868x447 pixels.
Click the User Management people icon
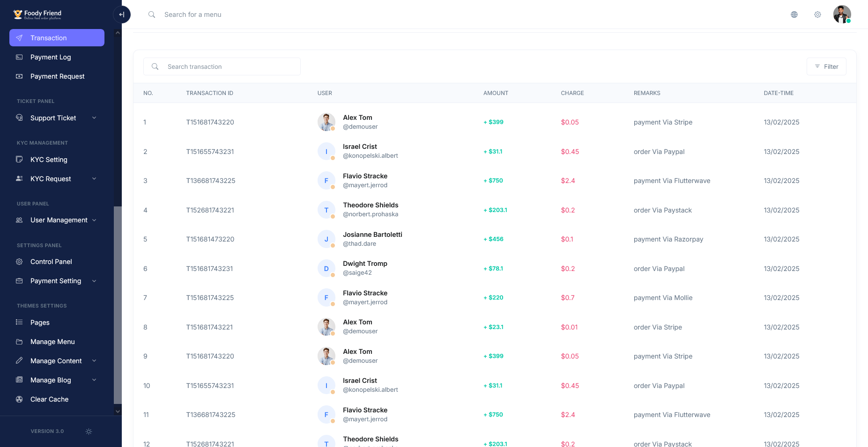click(19, 220)
